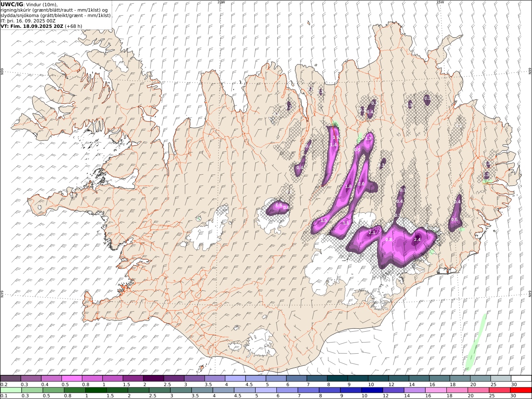532x399 pixels.
Task: Click the light lavender upper legend swatch between 4 and 4.5
Action: pos(235,378)
